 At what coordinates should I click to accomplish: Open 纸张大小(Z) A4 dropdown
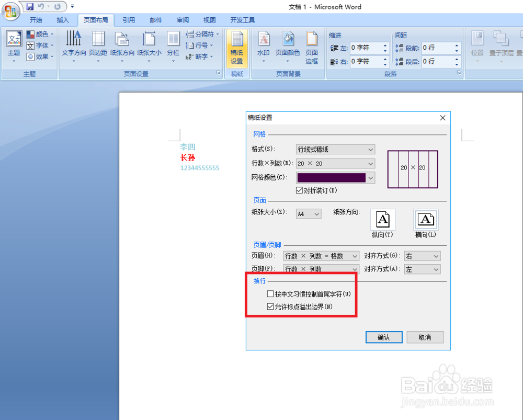(x=309, y=214)
